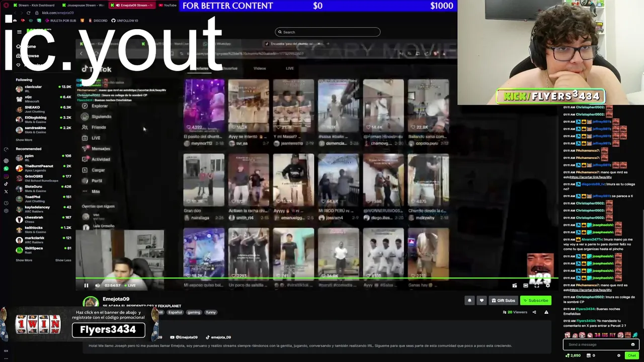Subscribe to Emejota09 channel

(535, 301)
